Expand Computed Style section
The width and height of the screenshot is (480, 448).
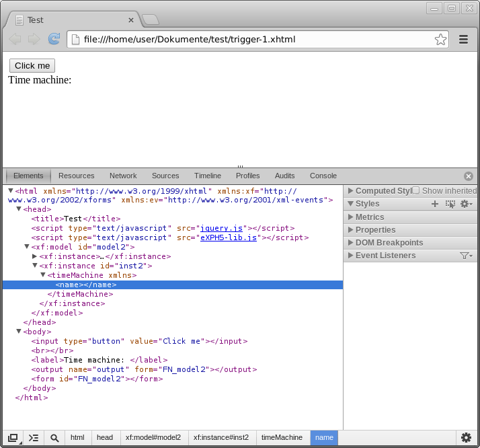tap(350, 191)
